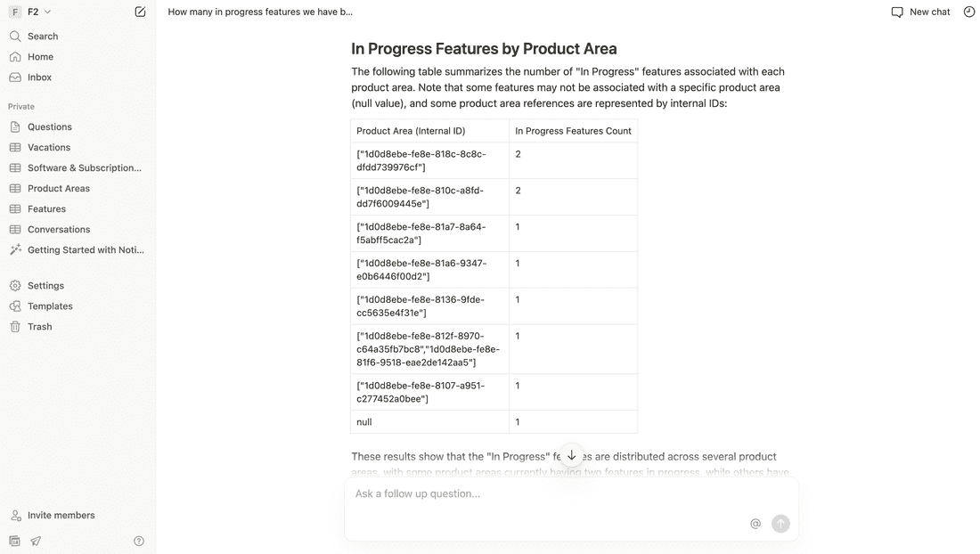Viewport: 980px width, 554px height.
Task: Click the calendar icon in bottom sidebar
Action: pyautogui.click(x=15, y=541)
